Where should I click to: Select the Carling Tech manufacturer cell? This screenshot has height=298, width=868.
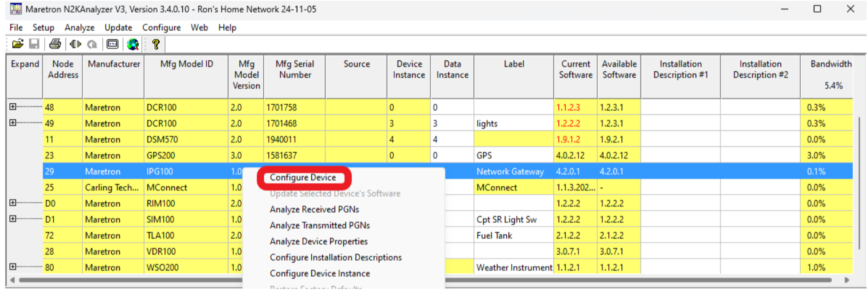click(114, 188)
